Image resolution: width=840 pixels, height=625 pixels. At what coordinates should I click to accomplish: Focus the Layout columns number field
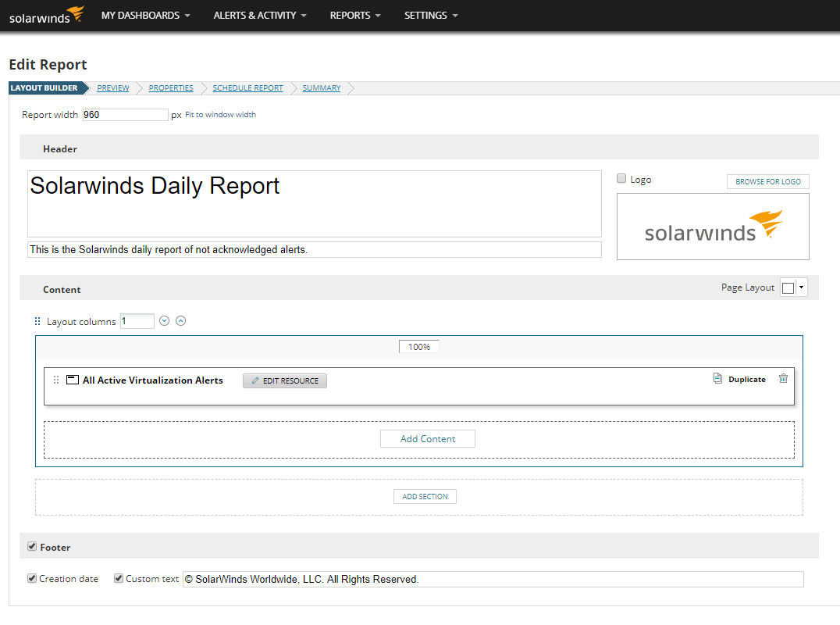pyautogui.click(x=137, y=321)
